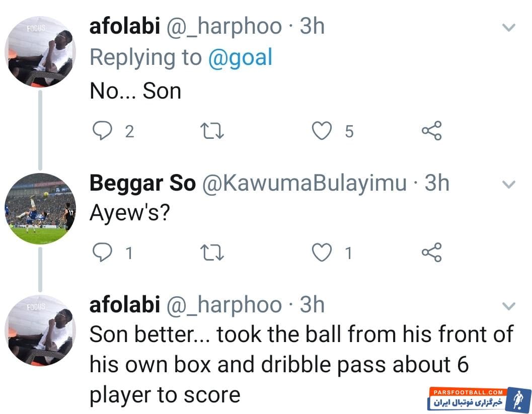Image resolution: width=532 pixels, height=414 pixels.
Task: Open afolabi's avatar on the first tweet
Action: point(40,52)
